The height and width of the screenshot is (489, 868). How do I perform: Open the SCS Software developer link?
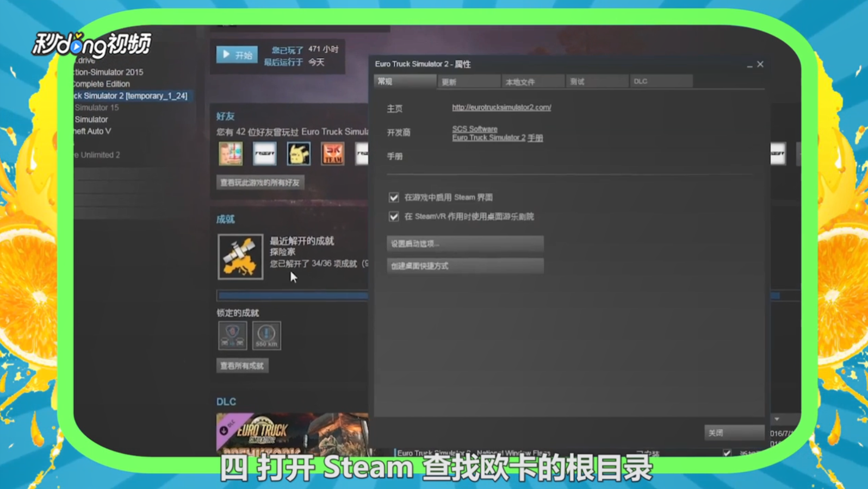pos(475,129)
